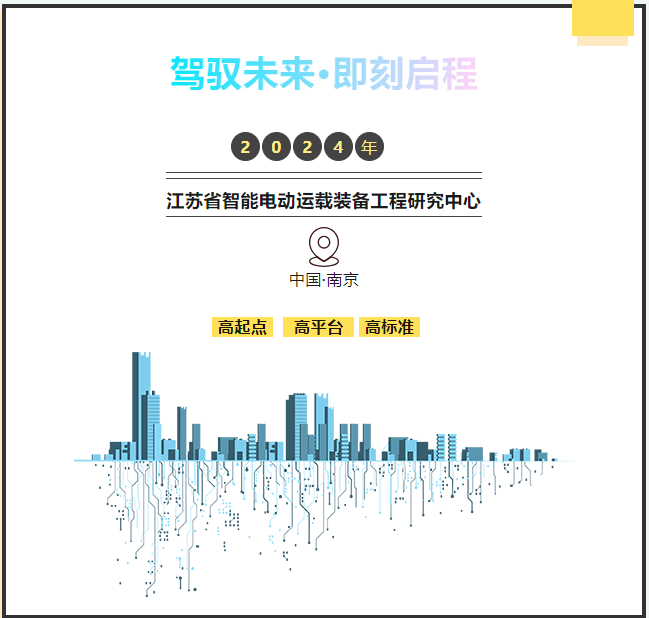Click the tallest skyscraper on the skyline's left
Image resolution: width=649 pixels, height=618 pixels.
pyautogui.click(x=141, y=400)
